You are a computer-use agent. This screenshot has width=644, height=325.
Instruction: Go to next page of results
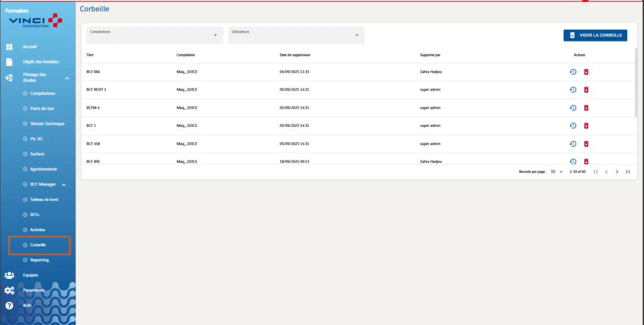pyautogui.click(x=617, y=172)
